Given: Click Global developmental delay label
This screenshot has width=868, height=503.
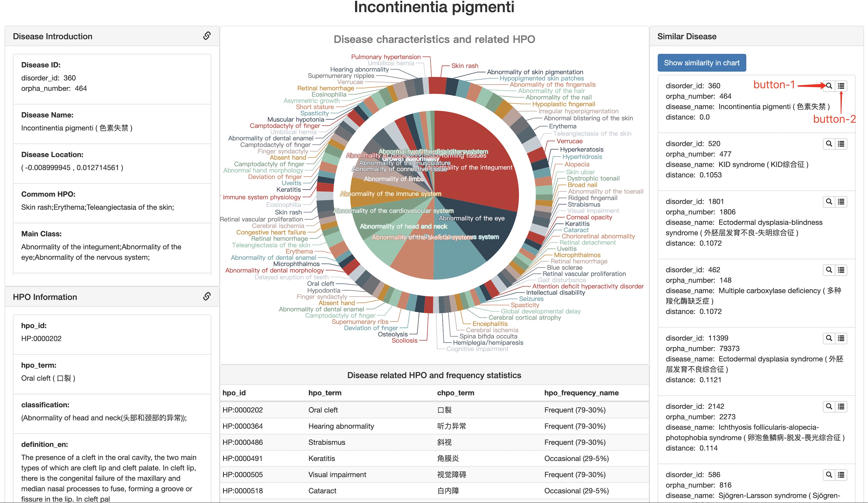Looking at the screenshot, I should (x=540, y=311).
